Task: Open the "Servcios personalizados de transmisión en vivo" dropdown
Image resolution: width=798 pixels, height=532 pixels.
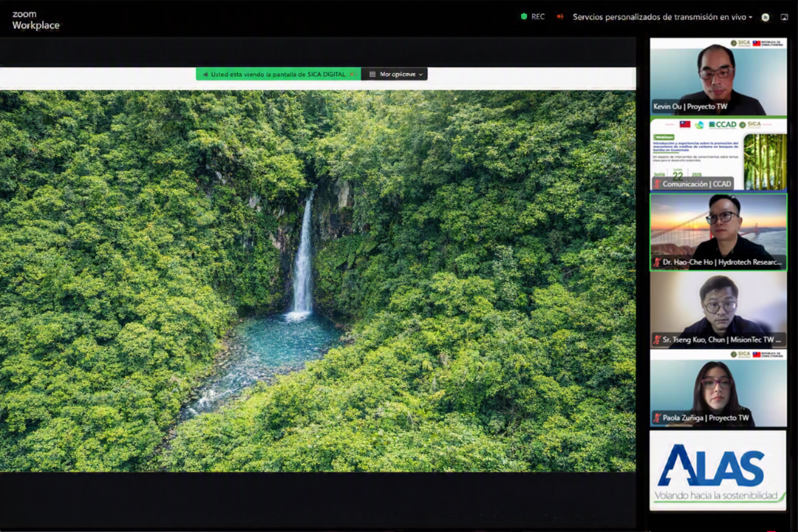Action: point(662,17)
